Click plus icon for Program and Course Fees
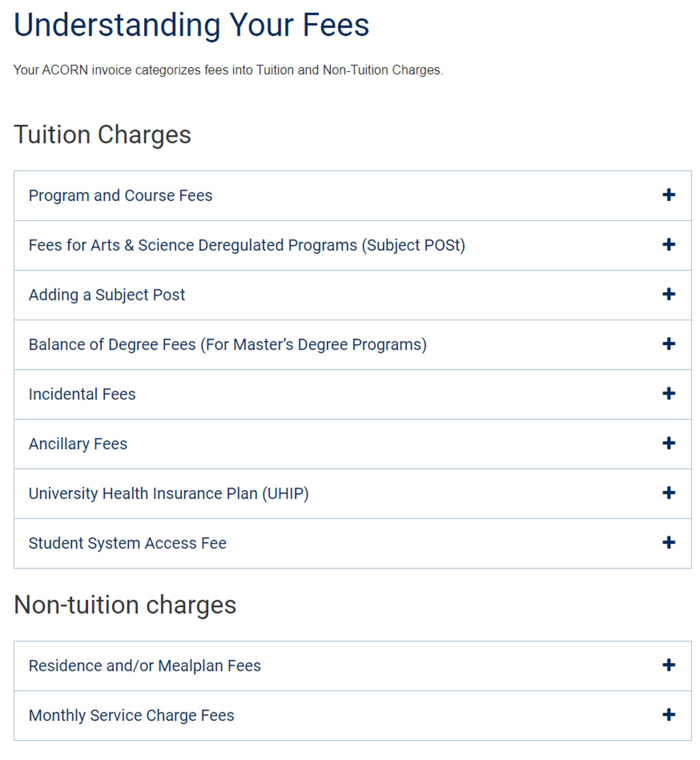Image resolution: width=700 pixels, height=760 pixels. pyautogui.click(x=669, y=195)
